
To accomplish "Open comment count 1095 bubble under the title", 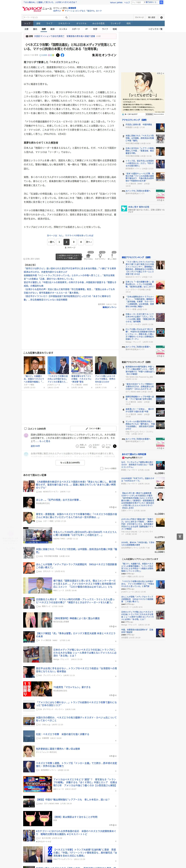I will (x=43, y=55).
